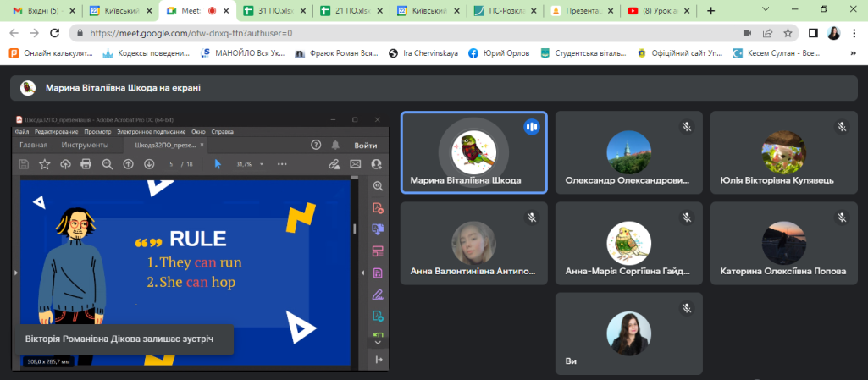
Task: Go to previous page with up arrow
Action: click(129, 164)
